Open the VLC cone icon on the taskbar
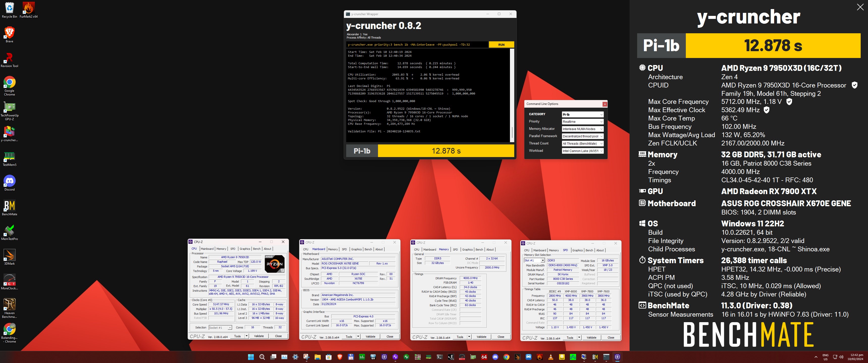Viewport: 868px width, 363px height. 551,357
